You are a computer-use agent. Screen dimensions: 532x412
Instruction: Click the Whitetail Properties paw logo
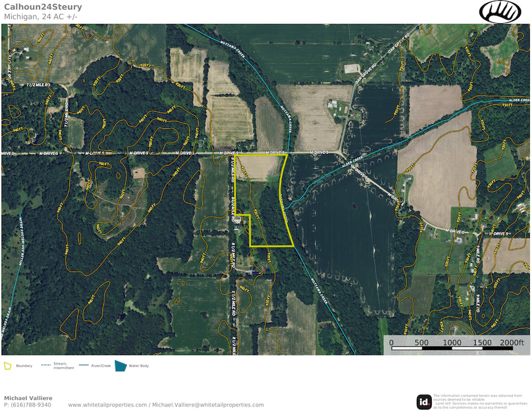500,12
